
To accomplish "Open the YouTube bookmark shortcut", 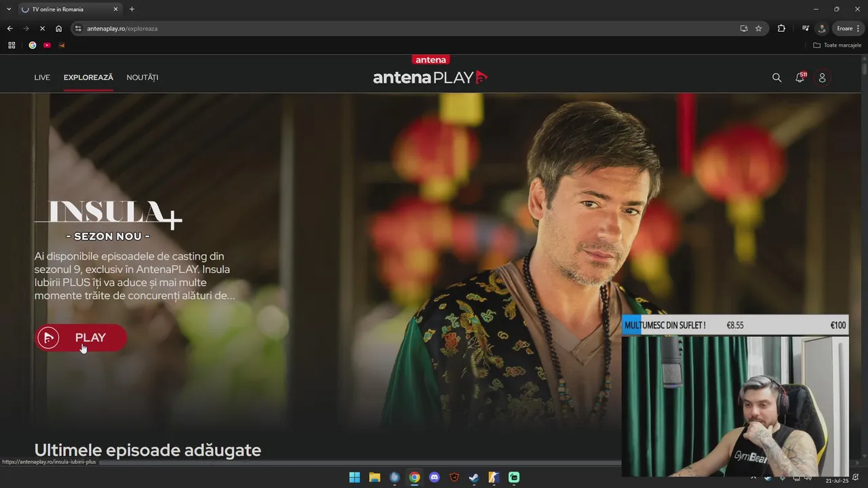I will point(47,45).
